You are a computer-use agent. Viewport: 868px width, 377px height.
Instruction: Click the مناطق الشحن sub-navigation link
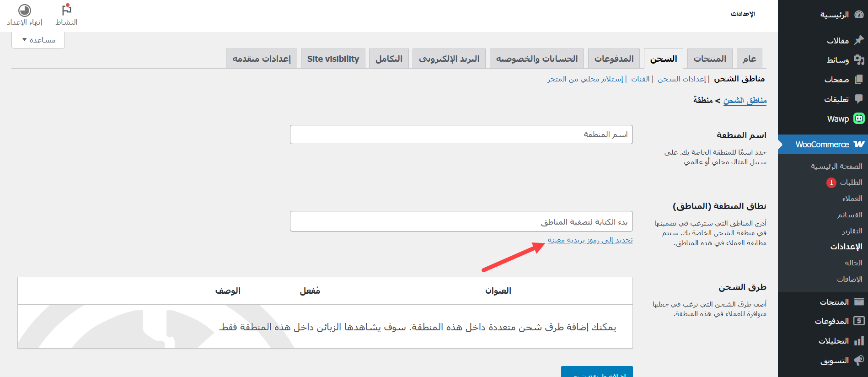point(739,79)
